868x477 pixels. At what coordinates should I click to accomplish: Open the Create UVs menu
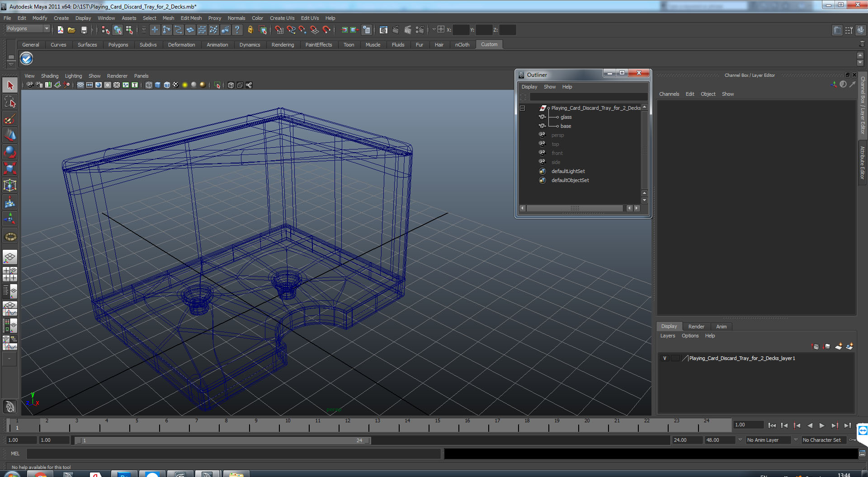282,18
